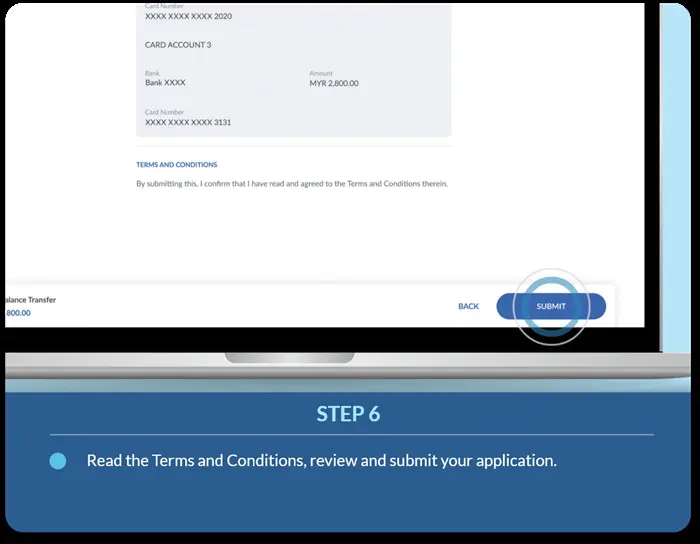The width and height of the screenshot is (700, 544).
Task: Click the 800.00 total in the footer
Action: click(x=19, y=313)
